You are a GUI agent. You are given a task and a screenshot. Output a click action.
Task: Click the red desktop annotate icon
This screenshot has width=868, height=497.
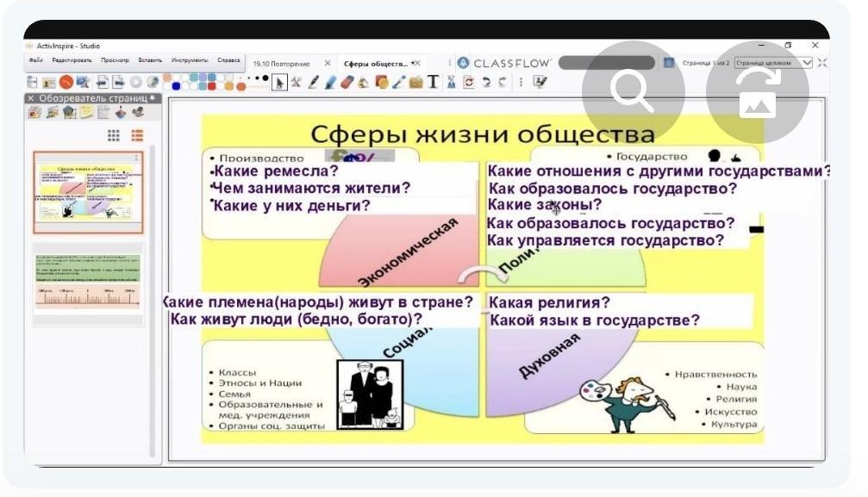(x=66, y=82)
